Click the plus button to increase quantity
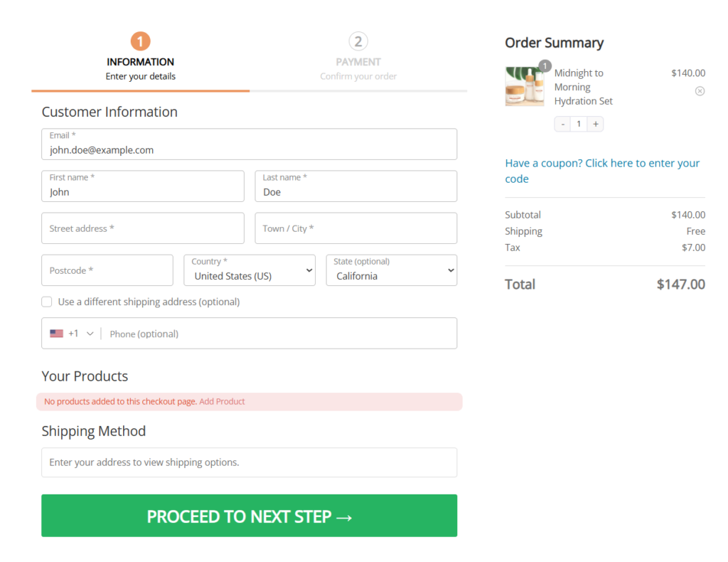 pyautogui.click(x=595, y=123)
